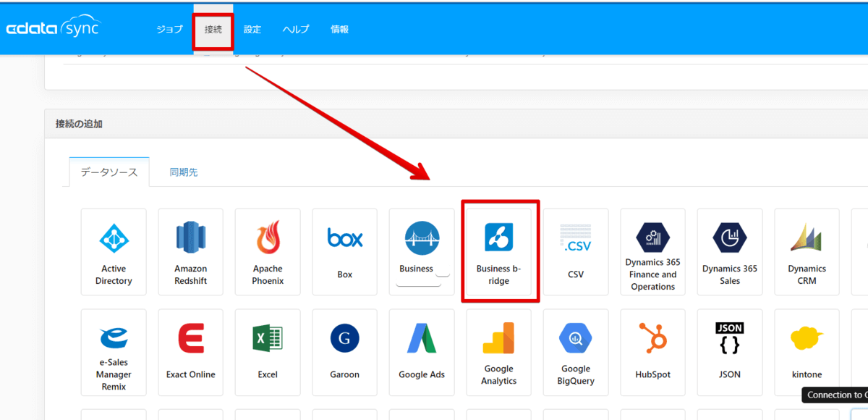Switch to the 同期先 tab
Image resolution: width=868 pixels, height=420 pixels.
(x=184, y=172)
